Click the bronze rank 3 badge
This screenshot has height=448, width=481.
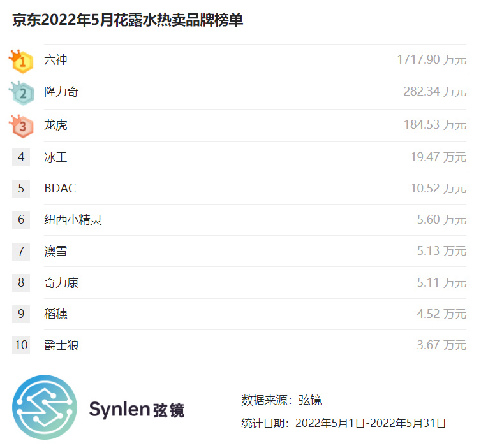[x=21, y=125]
